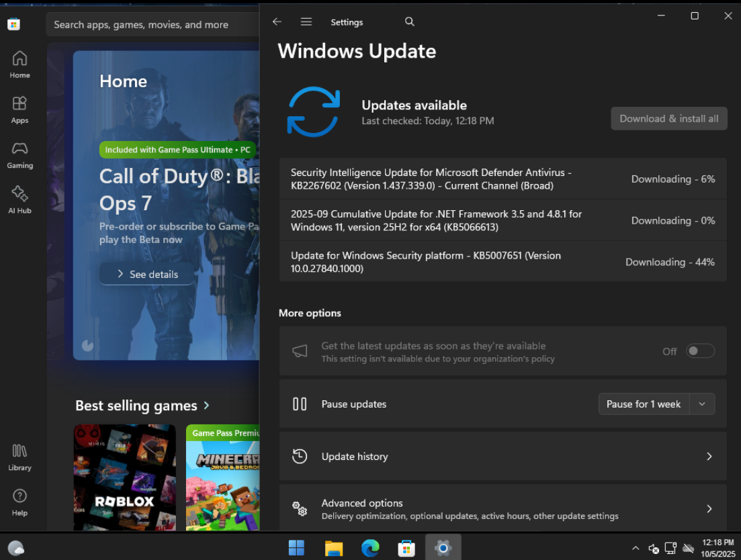Open the Settings hamburger navigation menu
Image resolution: width=741 pixels, height=560 pixels.
306,21
